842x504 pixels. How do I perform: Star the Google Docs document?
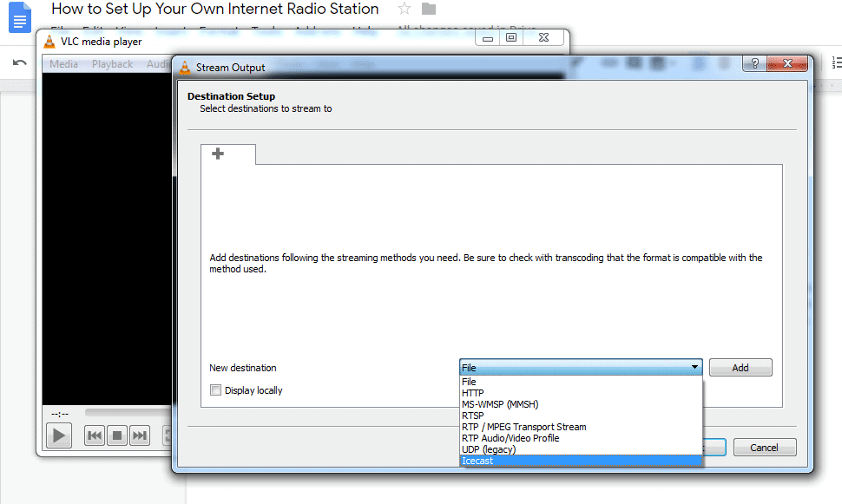tap(404, 10)
